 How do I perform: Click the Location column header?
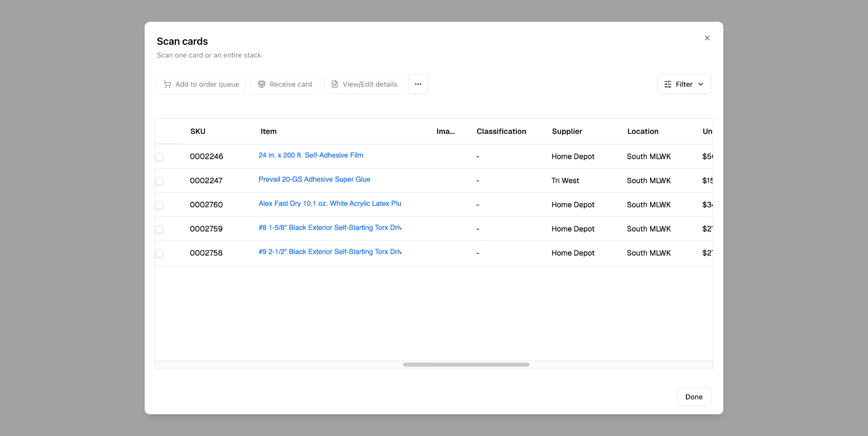(643, 131)
